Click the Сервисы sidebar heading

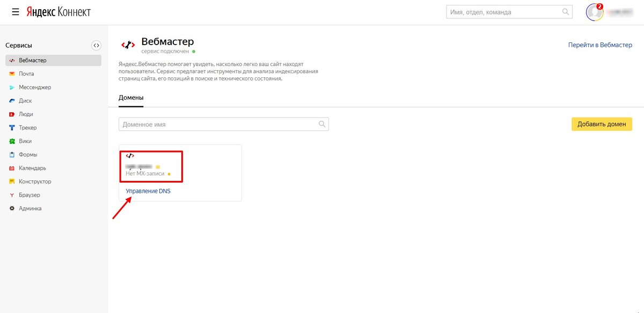(x=19, y=46)
